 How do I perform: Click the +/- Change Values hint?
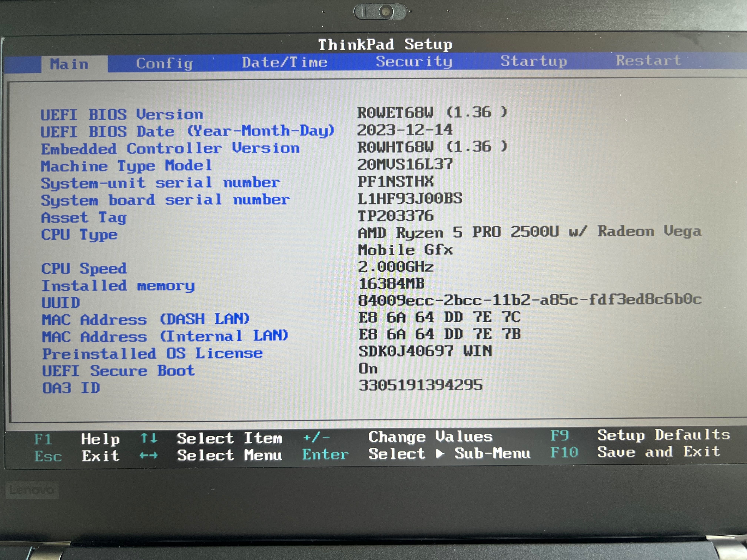point(397,437)
